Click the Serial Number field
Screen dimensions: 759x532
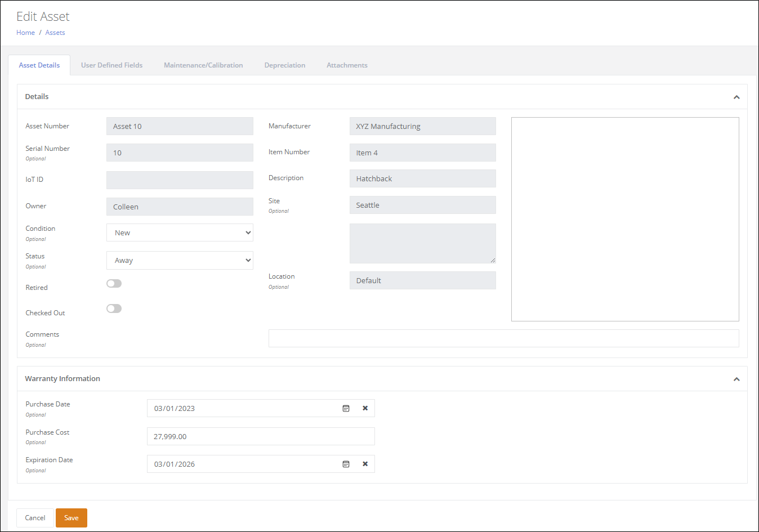(x=180, y=153)
